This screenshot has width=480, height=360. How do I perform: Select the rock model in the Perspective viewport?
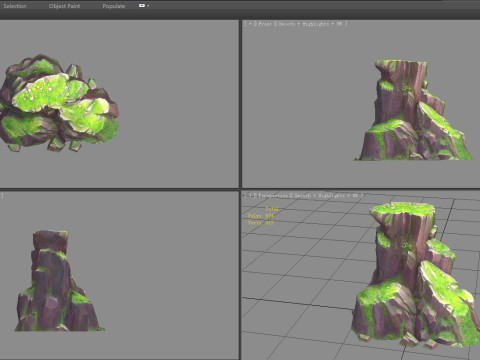417,275
